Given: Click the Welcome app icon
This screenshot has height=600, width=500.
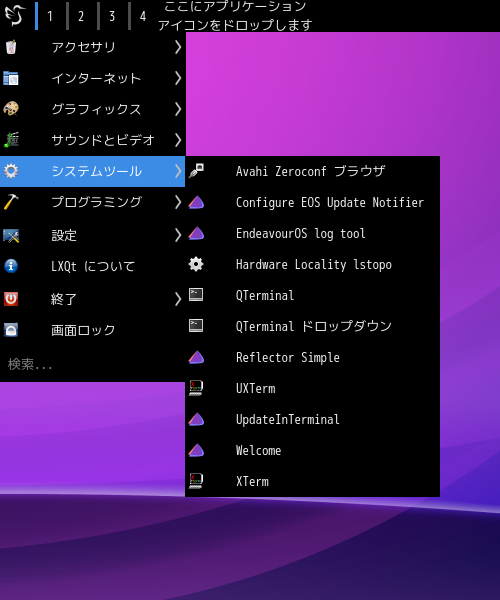Looking at the screenshot, I should click(x=196, y=450).
